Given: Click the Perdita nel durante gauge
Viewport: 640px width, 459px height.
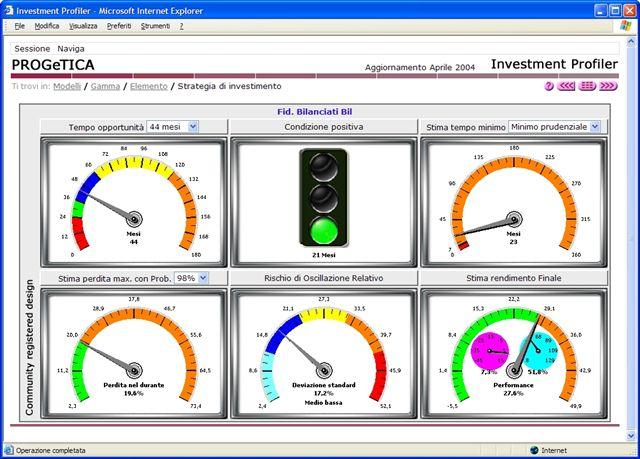Looking at the screenshot, I should 134,353.
